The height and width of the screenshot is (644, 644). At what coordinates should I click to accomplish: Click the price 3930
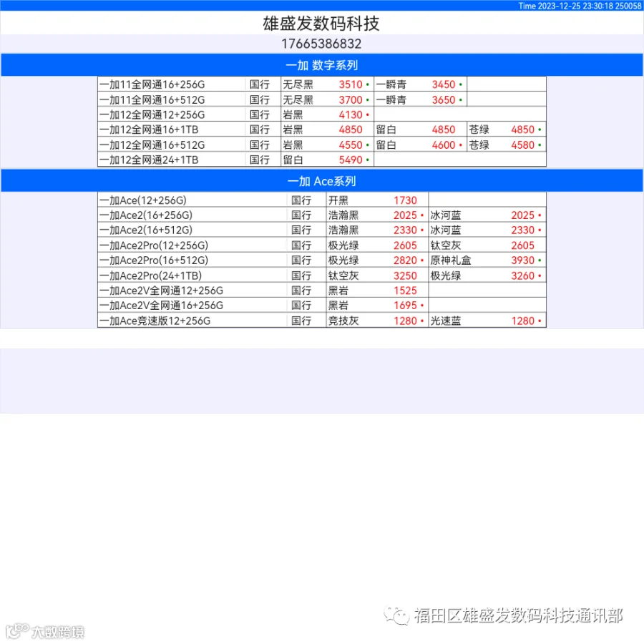tap(523, 260)
